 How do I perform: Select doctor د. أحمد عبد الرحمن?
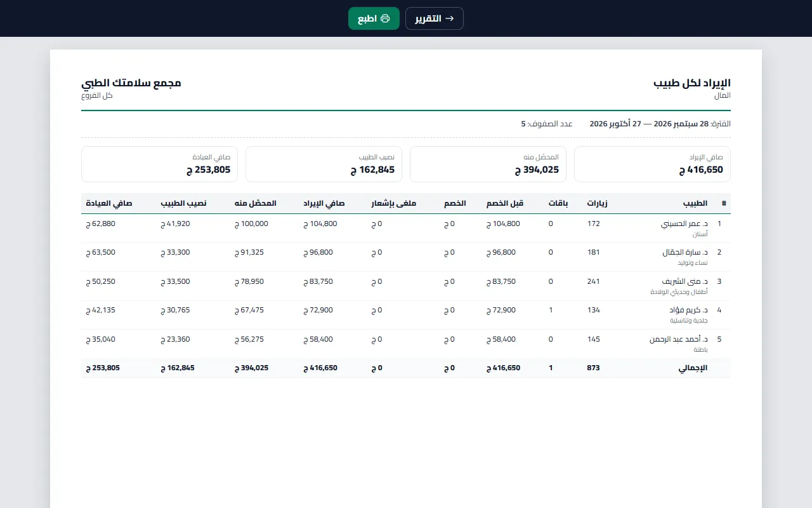(678, 339)
